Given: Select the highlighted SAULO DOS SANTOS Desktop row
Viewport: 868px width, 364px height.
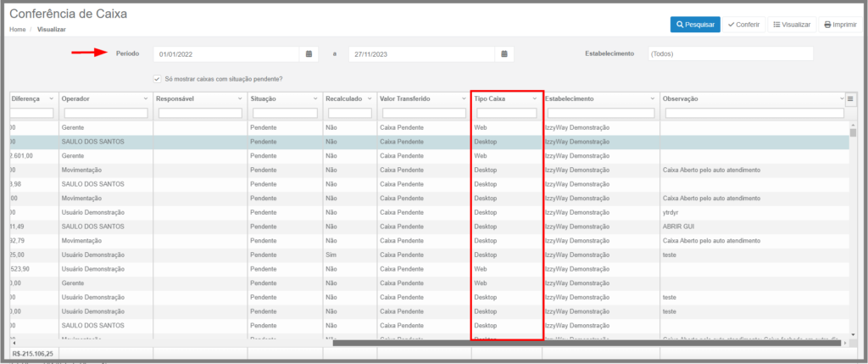Looking at the screenshot, I should 254,142.
